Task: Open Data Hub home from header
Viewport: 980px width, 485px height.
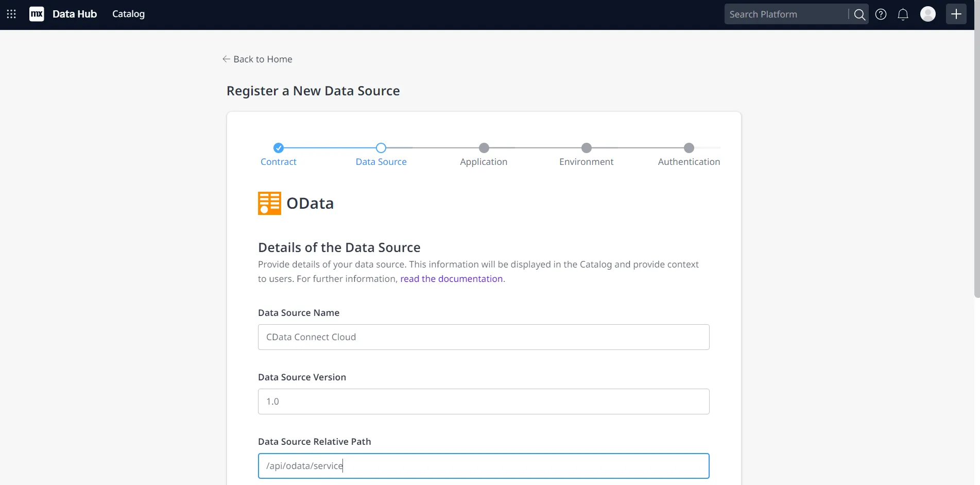Action: pyautogui.click(x=75, y=14)
